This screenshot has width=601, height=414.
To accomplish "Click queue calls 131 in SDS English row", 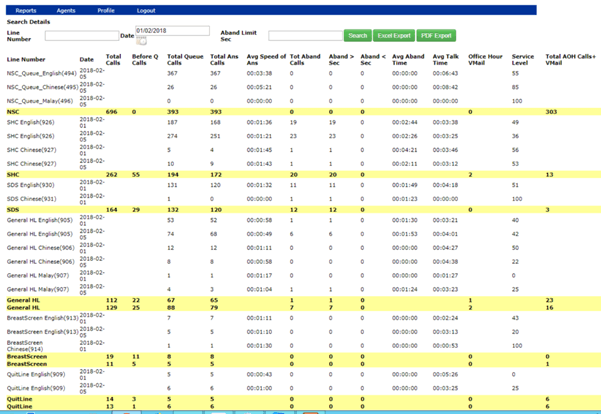I will pyautogui.click(x=172, y=185).
